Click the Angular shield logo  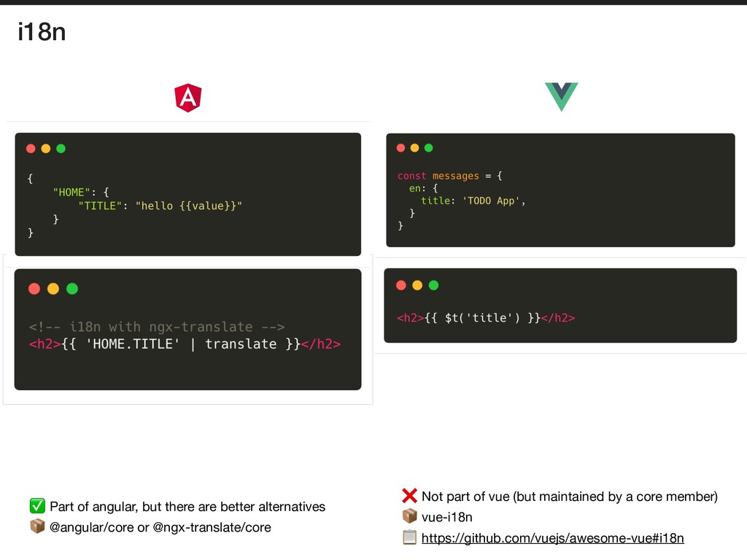[188, 98]
